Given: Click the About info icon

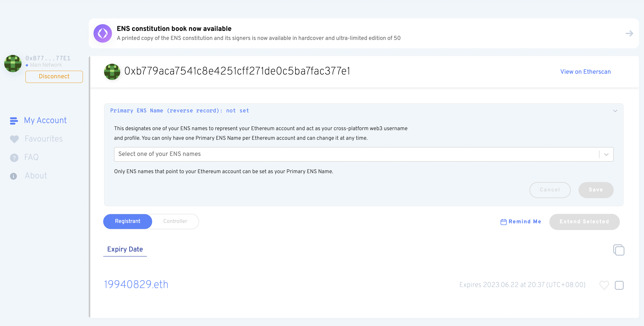Looking at the screenshot, I should pyautogui.click(x=13, y=176).
